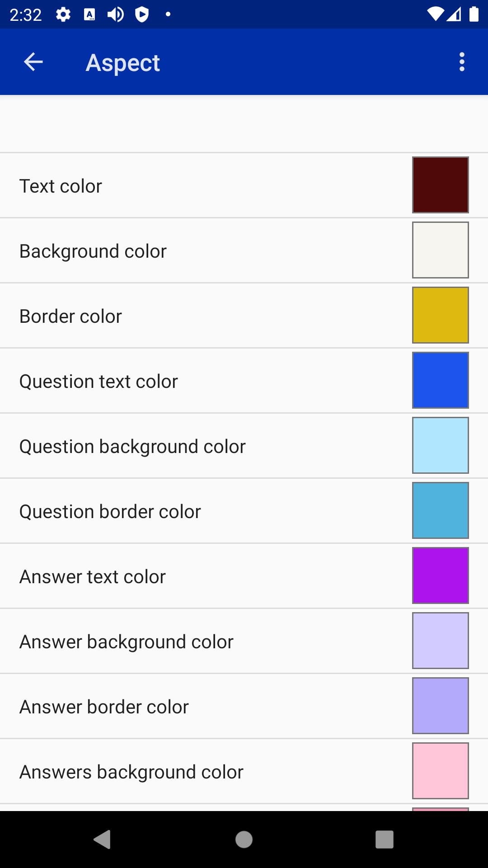Select the dark red Text color swatch

441,185
